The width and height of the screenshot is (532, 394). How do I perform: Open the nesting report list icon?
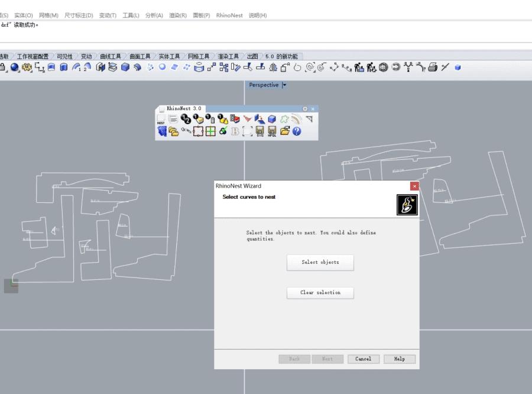click(x=173, y=119)
